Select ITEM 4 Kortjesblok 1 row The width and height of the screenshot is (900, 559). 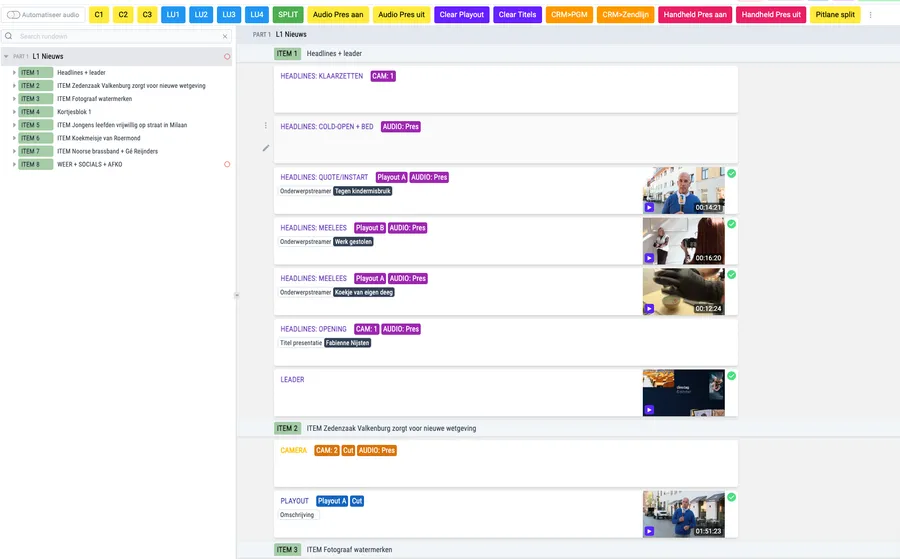pos(117,112)
